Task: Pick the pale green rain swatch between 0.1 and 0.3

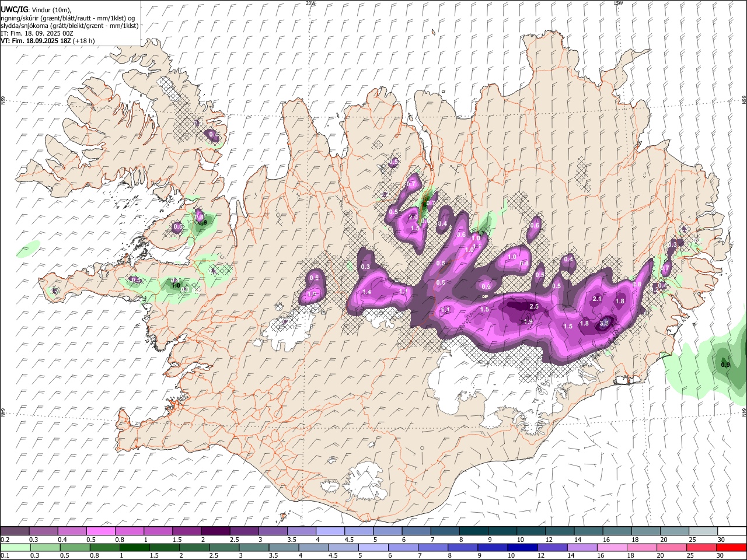Action: 15,547
